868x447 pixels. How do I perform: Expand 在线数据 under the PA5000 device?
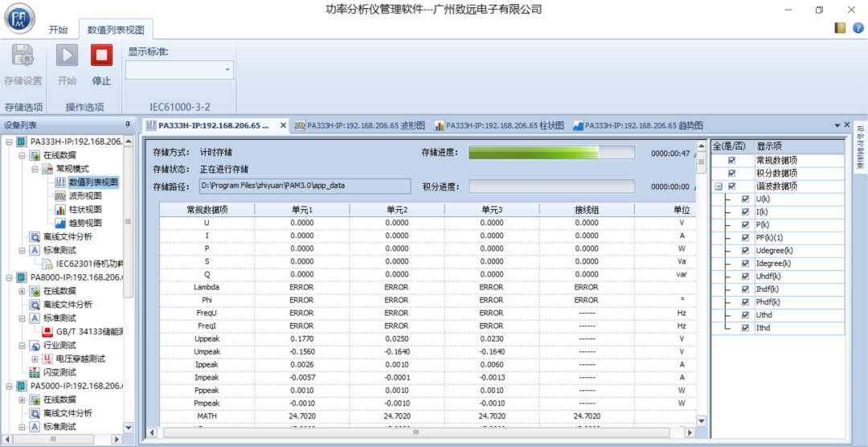pos(23,400)
